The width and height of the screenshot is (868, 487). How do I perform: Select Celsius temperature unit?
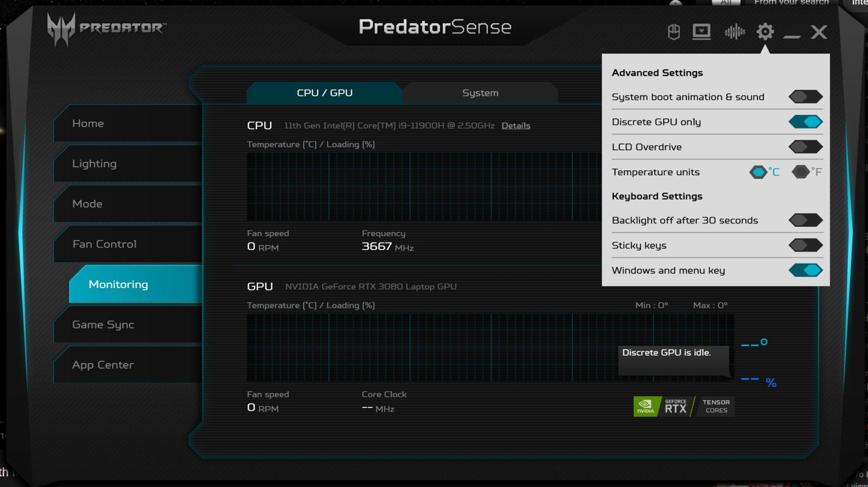click(758, 172)
